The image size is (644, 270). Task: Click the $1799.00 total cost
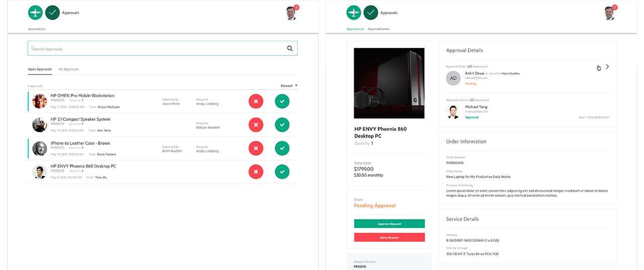pos(364,169)
